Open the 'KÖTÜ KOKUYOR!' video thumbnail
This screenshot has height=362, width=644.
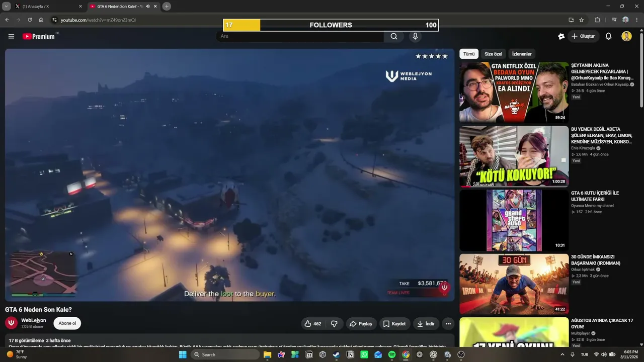514,156
